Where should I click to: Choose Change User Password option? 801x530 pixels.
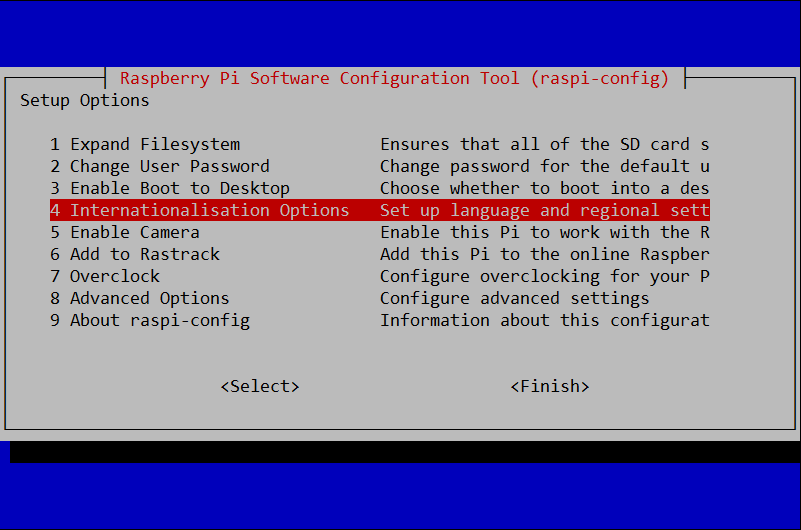160,166
